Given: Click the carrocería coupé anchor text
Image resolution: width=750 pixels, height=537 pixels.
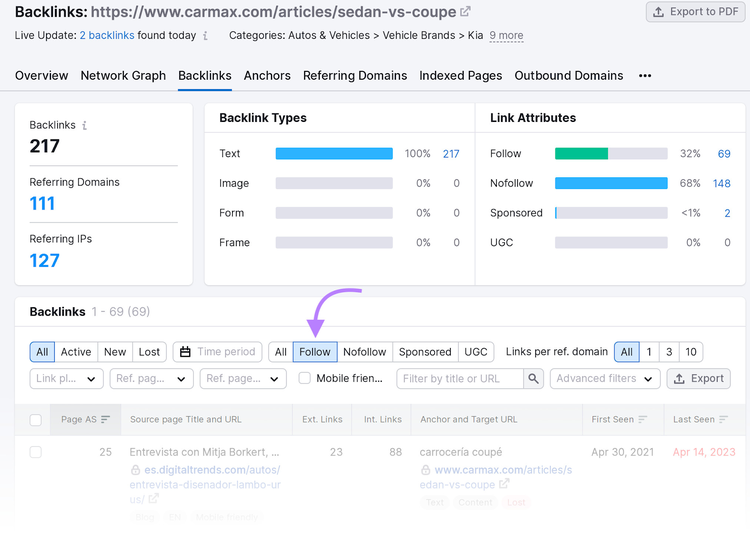Looking at the screenshot, I should coord(461,452).
